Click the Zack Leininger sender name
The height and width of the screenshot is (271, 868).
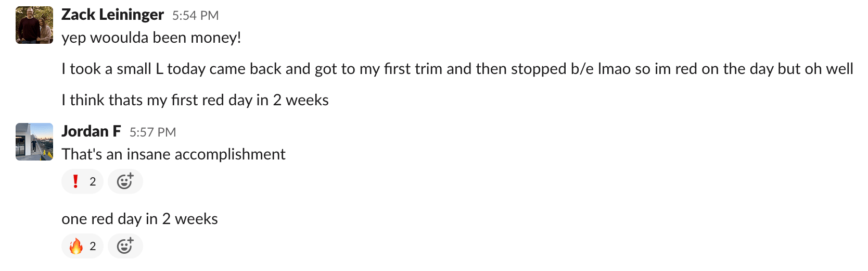pyautogui.click(x=112, y=15)
